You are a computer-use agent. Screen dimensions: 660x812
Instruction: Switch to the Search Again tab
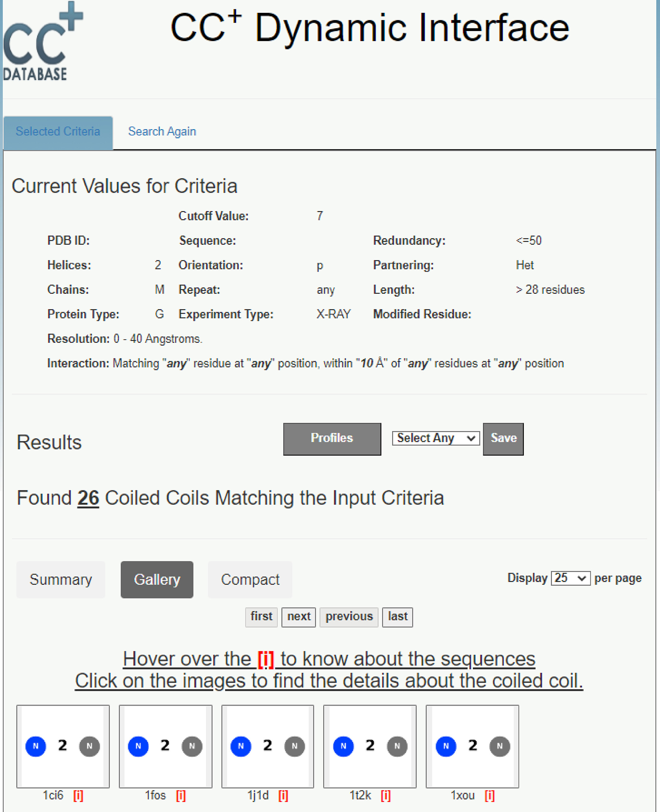click(162, 132)
